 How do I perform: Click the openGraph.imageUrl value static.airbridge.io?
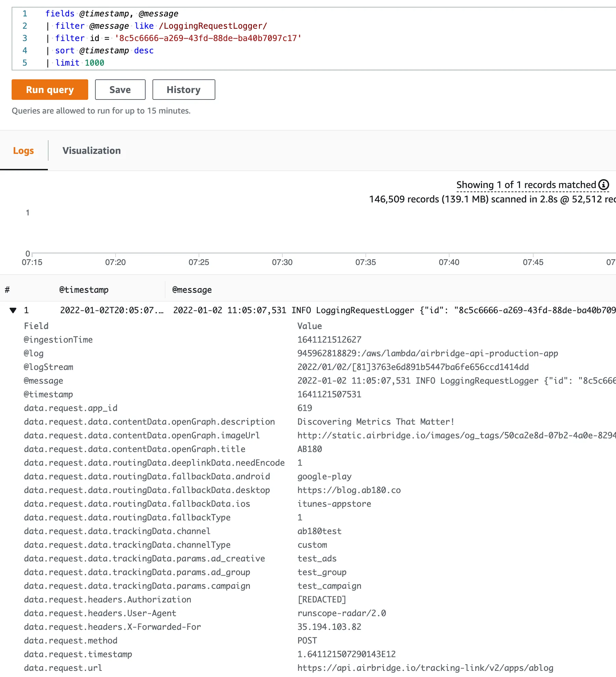click(456, 435)
